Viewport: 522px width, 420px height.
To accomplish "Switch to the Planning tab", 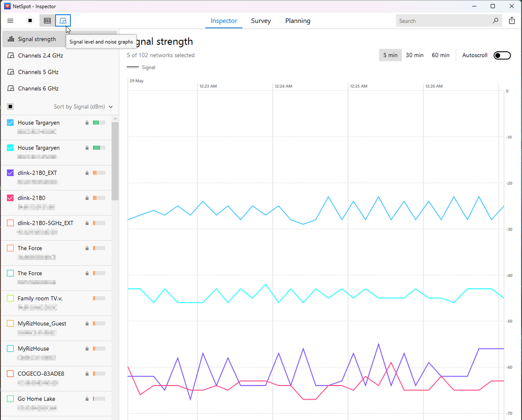I will (297, 21).
